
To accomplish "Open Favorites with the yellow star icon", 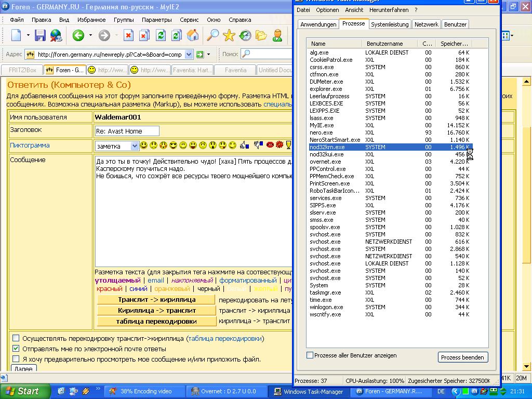I will click(x=229, y=35).
